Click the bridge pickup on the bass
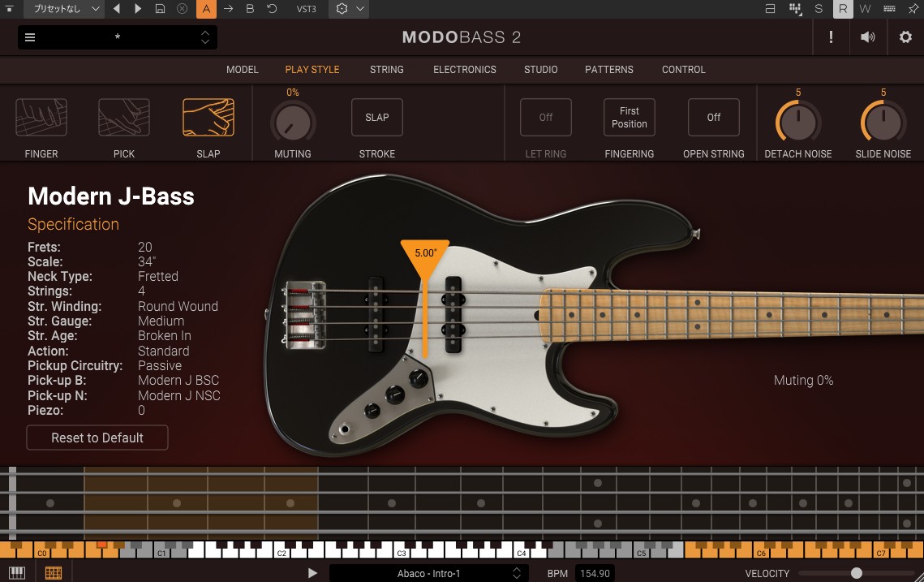 [x=376, y=314]
